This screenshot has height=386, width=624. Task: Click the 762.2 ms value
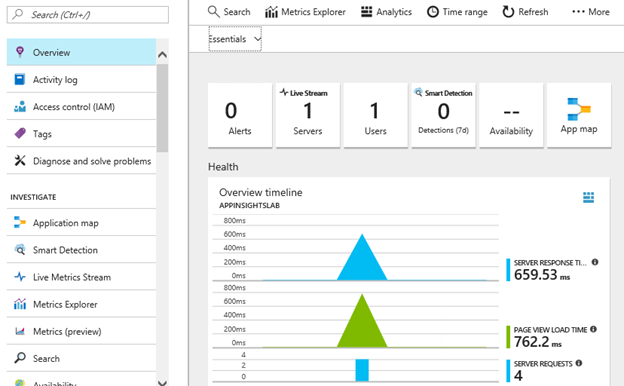(x=538, y=342)
